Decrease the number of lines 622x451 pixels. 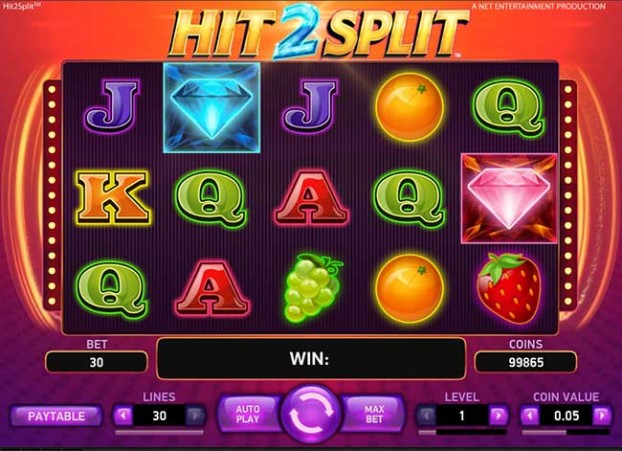click(x=123, y=415)
